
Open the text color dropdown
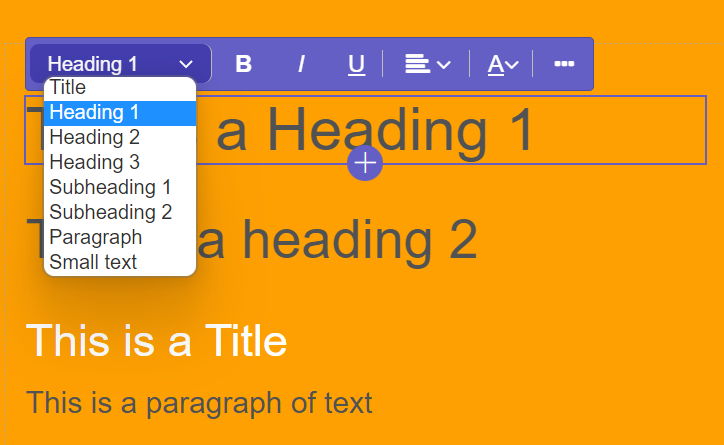click(503, 64)
